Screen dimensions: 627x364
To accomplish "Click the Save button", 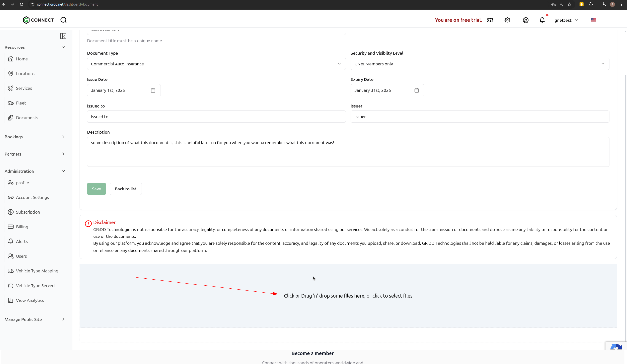I will click(96, 189).
